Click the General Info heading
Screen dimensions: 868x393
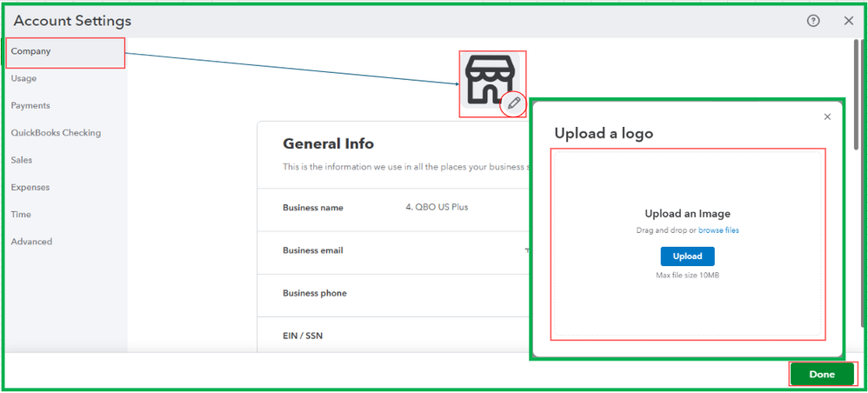(x=328, y=144)
